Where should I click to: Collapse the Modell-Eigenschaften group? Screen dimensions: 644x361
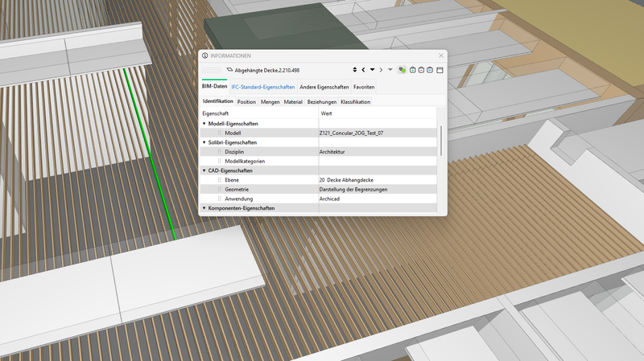click(x=204, y=124)
